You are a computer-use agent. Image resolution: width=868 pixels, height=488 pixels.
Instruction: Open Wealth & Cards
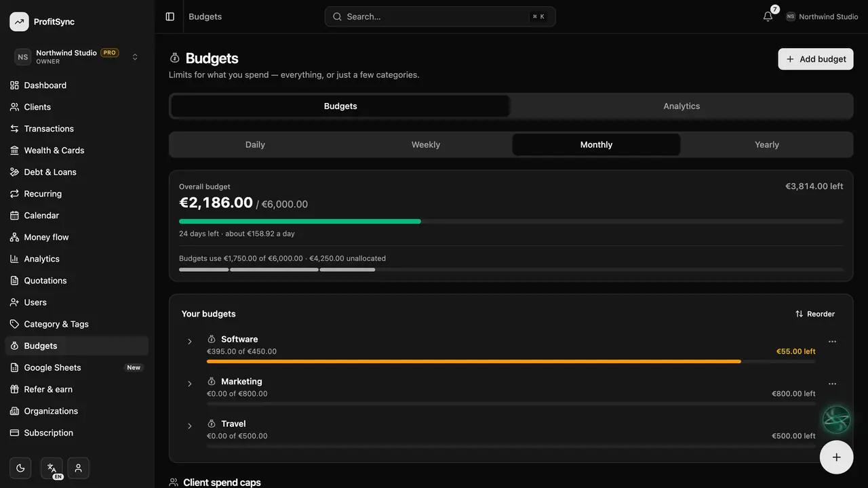(x=77, y=150)
